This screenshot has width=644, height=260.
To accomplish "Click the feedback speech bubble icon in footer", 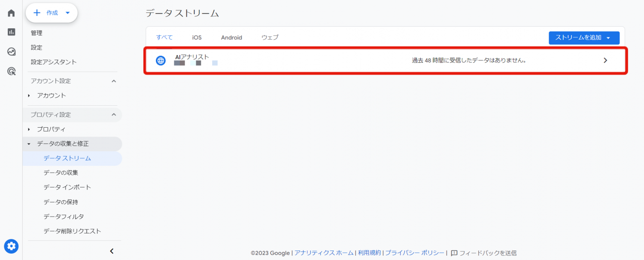I will coord(455,253).
